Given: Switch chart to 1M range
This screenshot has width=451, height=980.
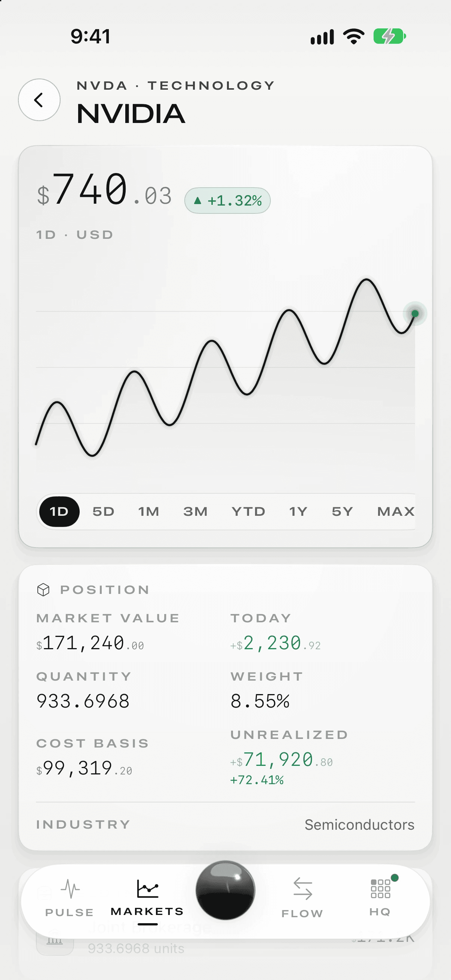Looking at the screenshot, I should (x=149, y=512).
